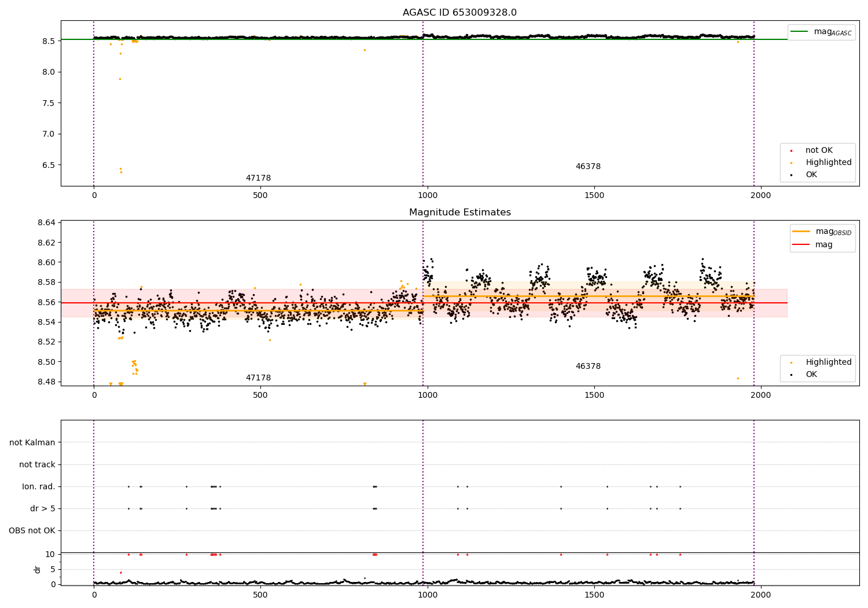Click the 46378 obsid label in top plot
Viewport: 868px width, 608px height.
click(588, 167)
